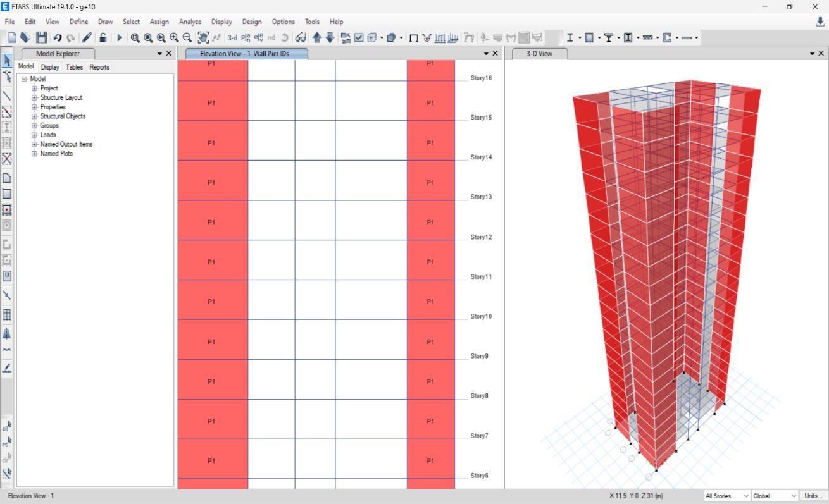Activate the Pan hand tool
Image resolution: width=829 pixels, height=504 pixels.
point(203,38)
